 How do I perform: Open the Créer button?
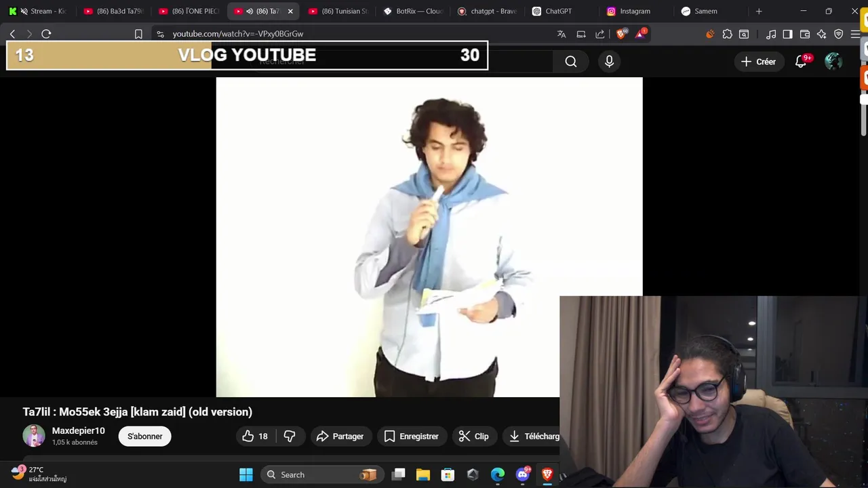point(759,62)
